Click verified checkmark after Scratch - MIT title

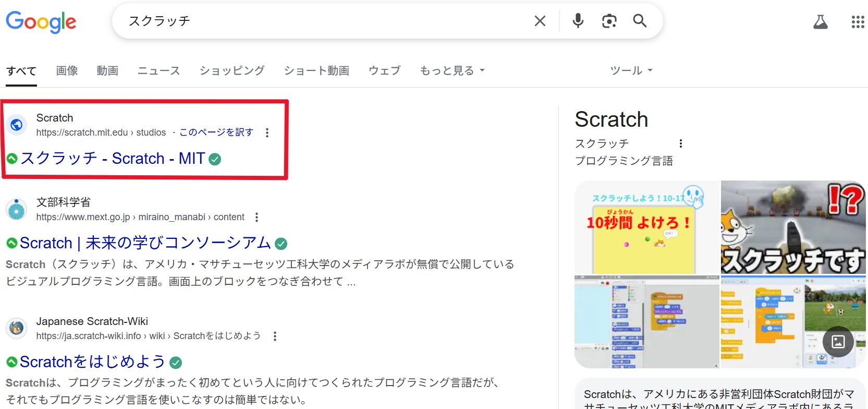pyautogui.click(x=215, y=159)
